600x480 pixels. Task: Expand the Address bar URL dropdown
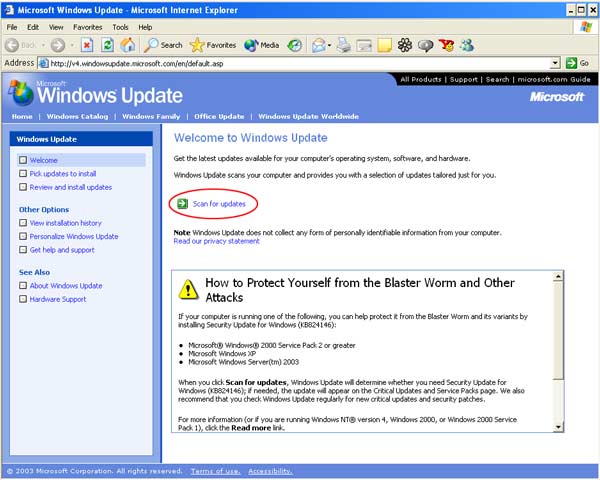pos(555,63)
